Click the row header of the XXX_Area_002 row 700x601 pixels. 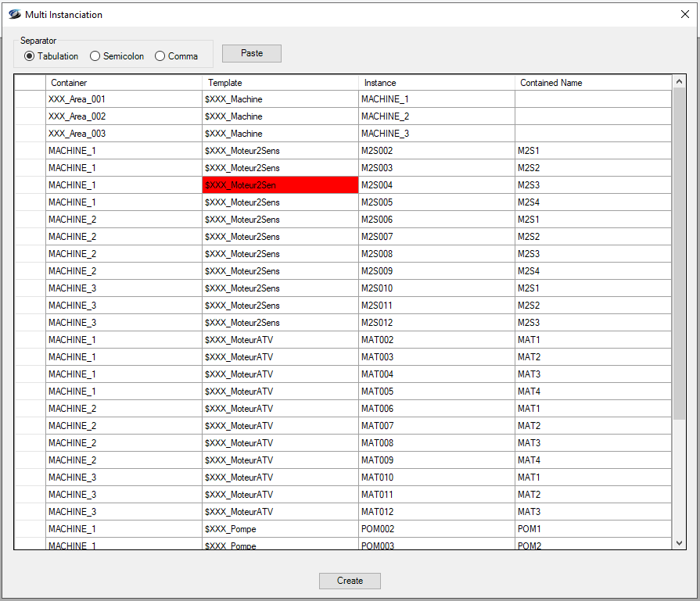point(30,116)
